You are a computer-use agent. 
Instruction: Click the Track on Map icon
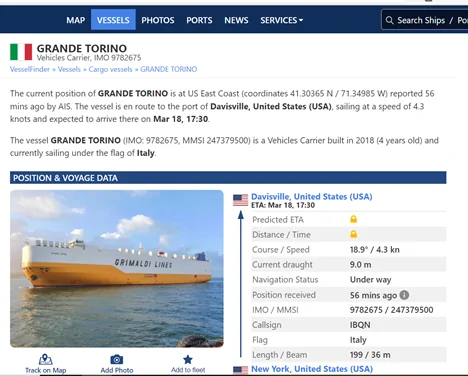tap(46, 359)
